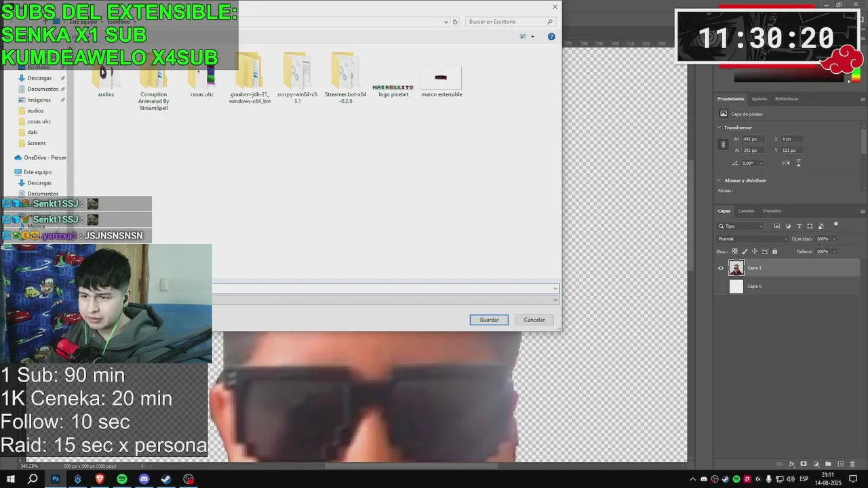Open Normal blend mode dropdown
868x488 pixels.
(x=753, y=239)
